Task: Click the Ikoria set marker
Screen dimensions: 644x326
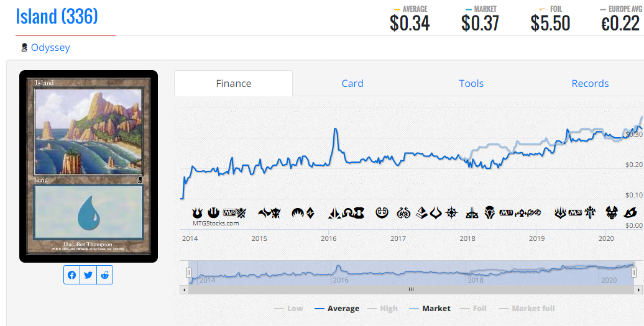Action: pyautogui.click(x=630, y=213)
